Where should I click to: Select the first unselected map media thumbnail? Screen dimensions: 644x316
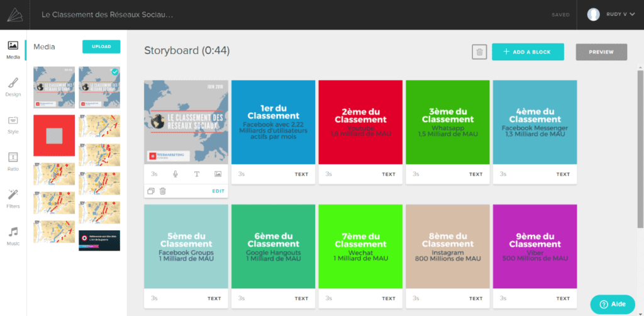tap(54, 87)
